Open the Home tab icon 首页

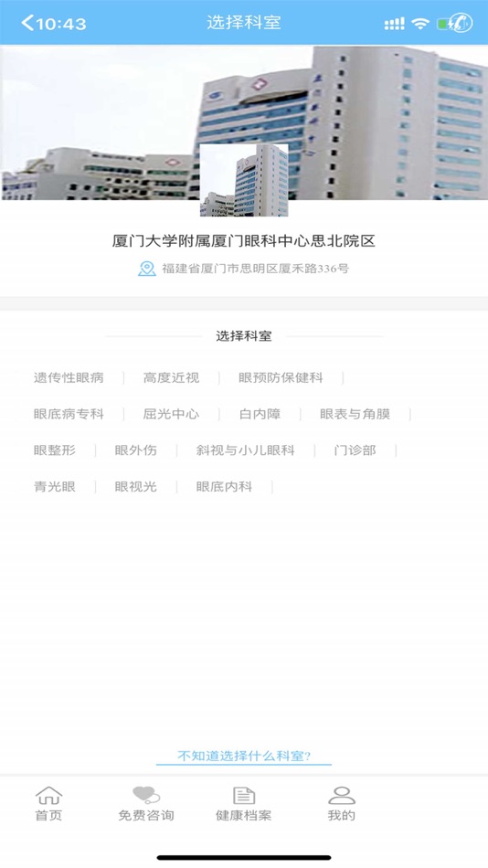[48, 796]
